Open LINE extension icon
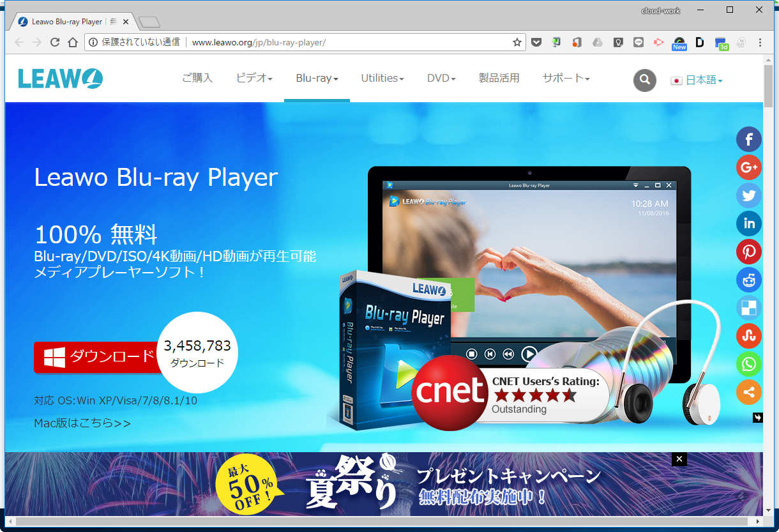Screen dimensions: 779x532 coord(639,42)
